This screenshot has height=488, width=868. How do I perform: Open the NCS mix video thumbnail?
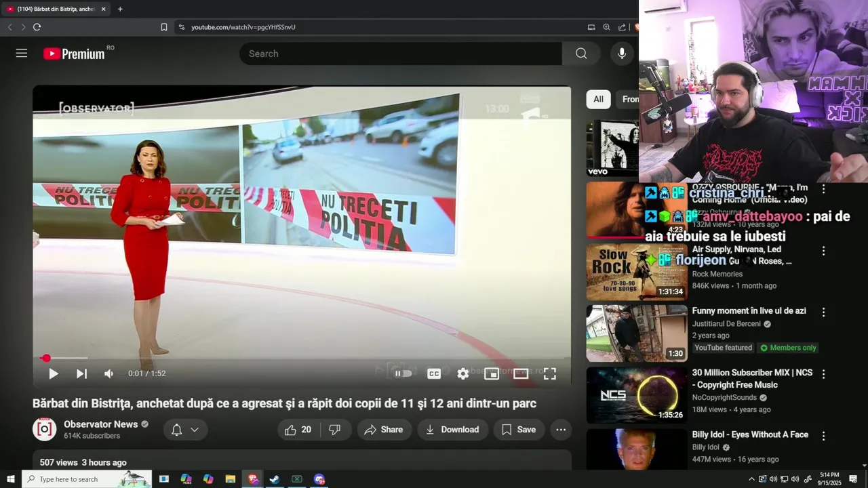pos(637,395)
